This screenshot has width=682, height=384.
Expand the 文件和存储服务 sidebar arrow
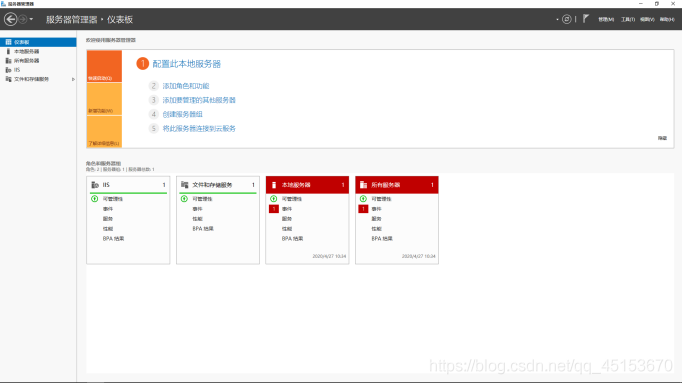[73, 79]
